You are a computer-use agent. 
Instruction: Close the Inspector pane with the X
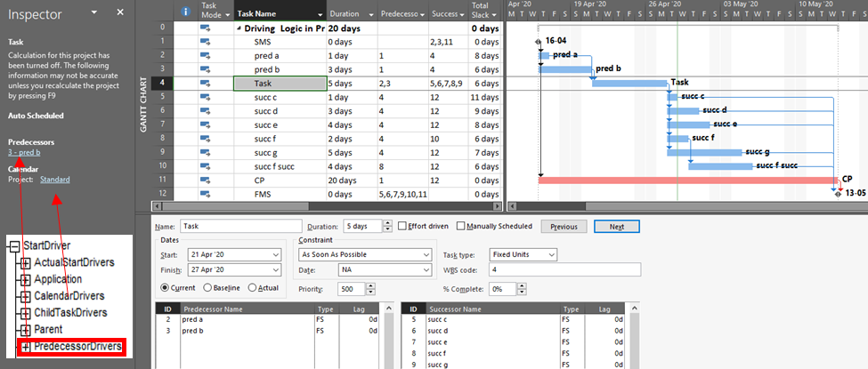click(120, 12)
